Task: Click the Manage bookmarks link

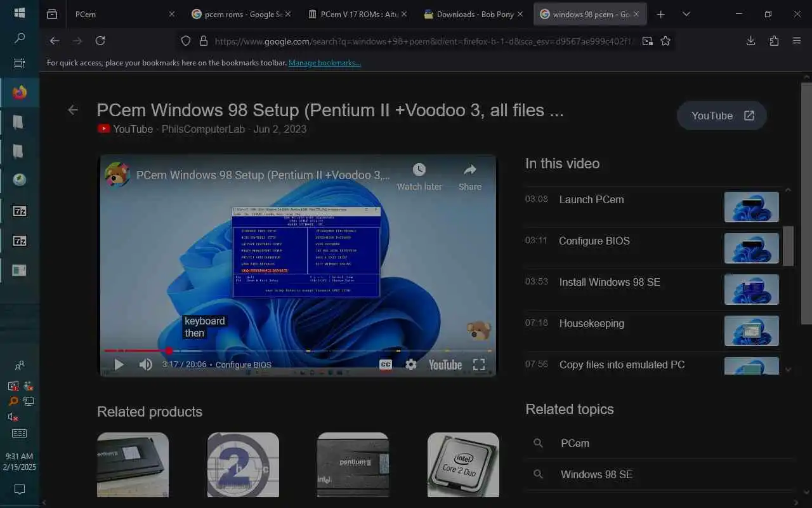Action: (x=325, y=63)
